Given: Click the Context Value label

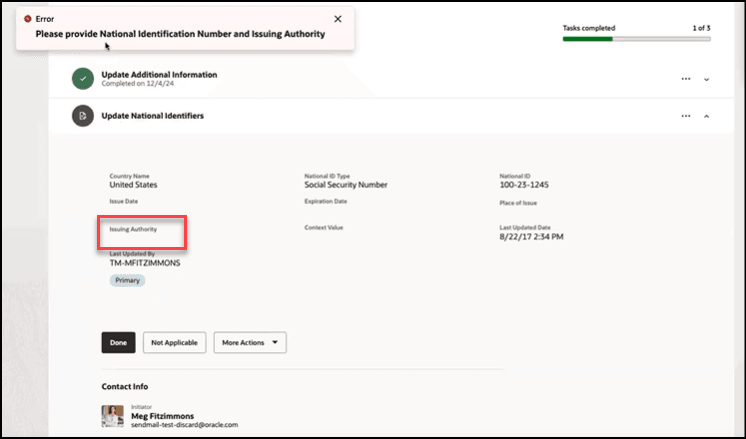Looking at the screenshot, I should 324,228.
